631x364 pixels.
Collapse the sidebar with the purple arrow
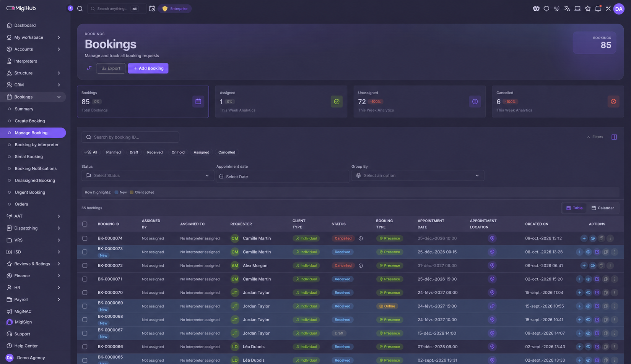[x=70, y=8]
